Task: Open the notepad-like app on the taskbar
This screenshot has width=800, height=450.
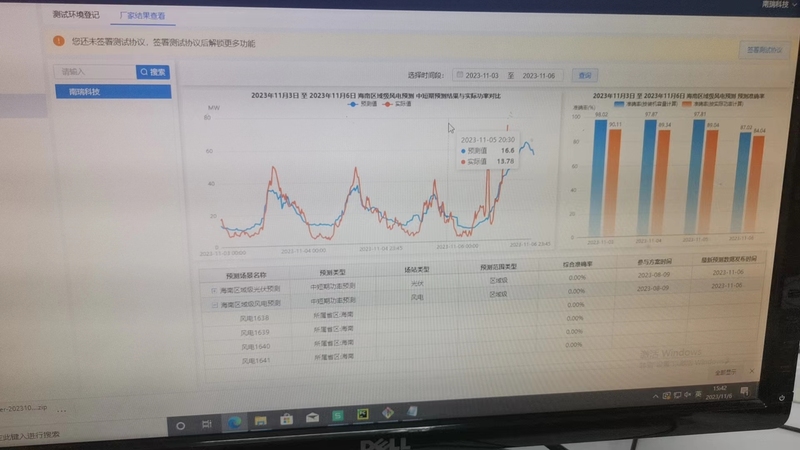Action: 412,411
